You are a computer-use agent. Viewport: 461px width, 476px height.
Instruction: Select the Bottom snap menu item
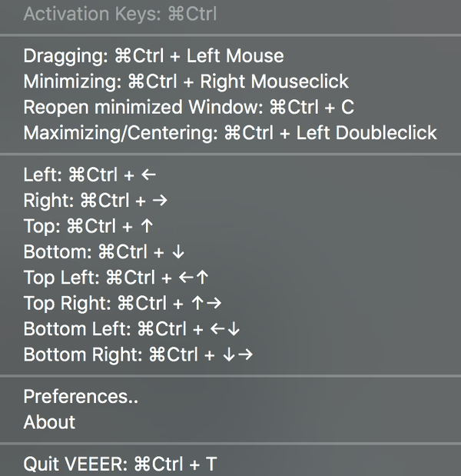pos(104,252)
